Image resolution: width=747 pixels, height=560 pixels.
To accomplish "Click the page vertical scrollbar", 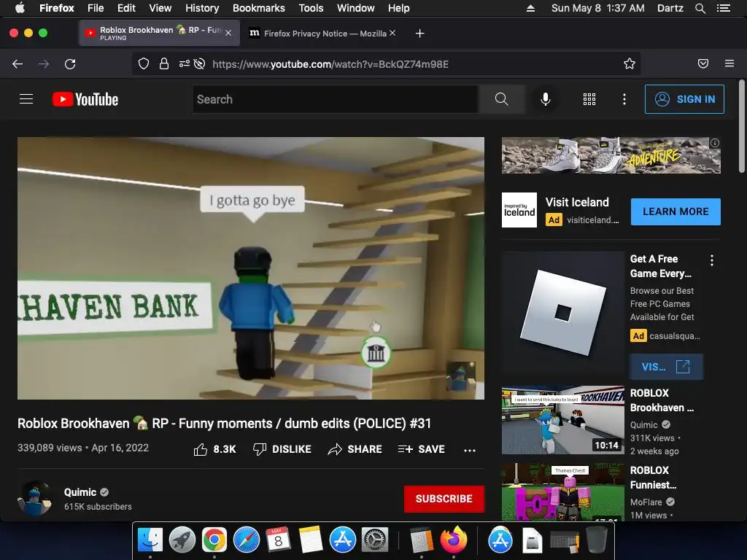I will point(742,126).
